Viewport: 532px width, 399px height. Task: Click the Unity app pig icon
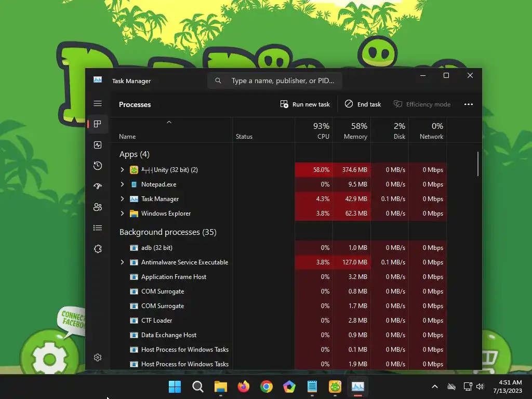pyautogui.click(x=134, y=170)
